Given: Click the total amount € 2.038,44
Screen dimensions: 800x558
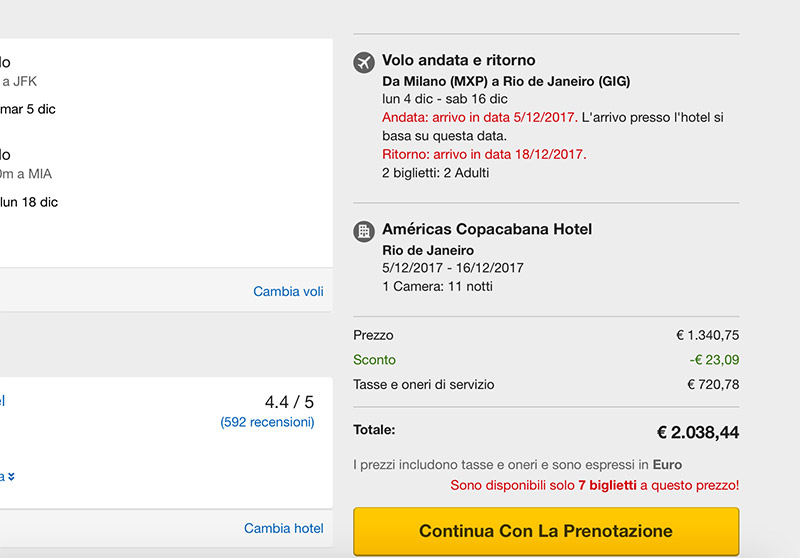Looking at the screenshot, I should tap(697, 433).
